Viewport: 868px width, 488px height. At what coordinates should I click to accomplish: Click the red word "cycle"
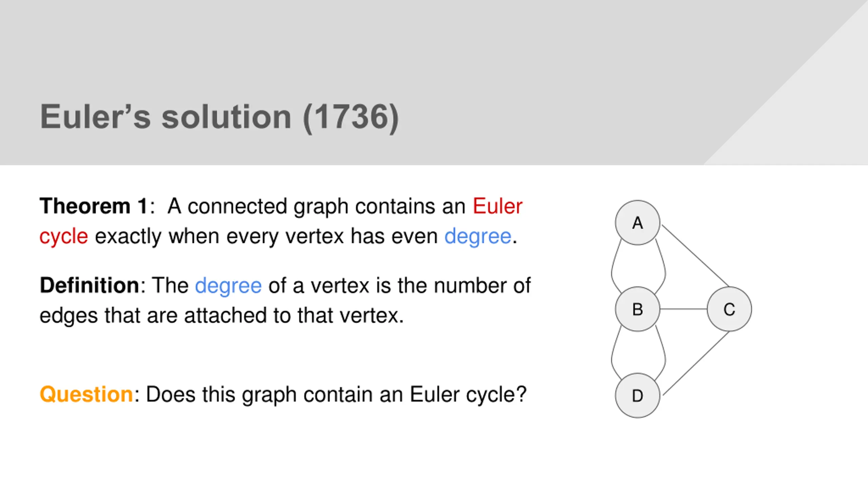tap(64, 237)
